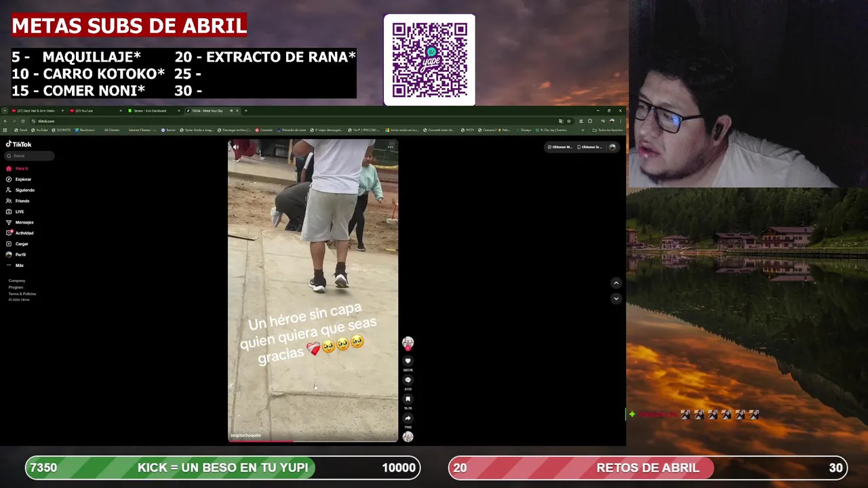868x488 pixels.
Task: Click the Obtener la... app button
Action: [589, 147]
